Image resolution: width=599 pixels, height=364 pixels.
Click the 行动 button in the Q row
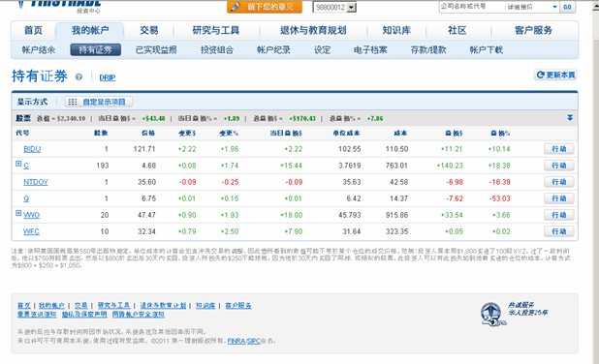[x=559, y=198]
